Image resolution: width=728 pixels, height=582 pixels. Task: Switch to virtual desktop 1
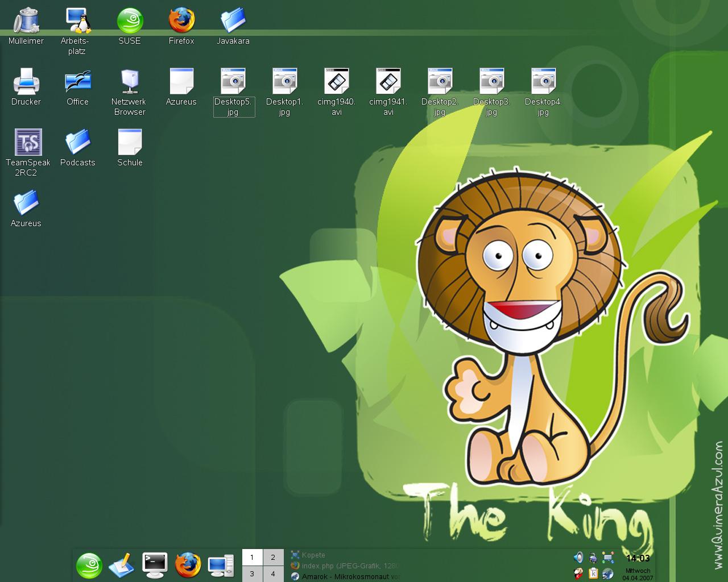point(252,558)
